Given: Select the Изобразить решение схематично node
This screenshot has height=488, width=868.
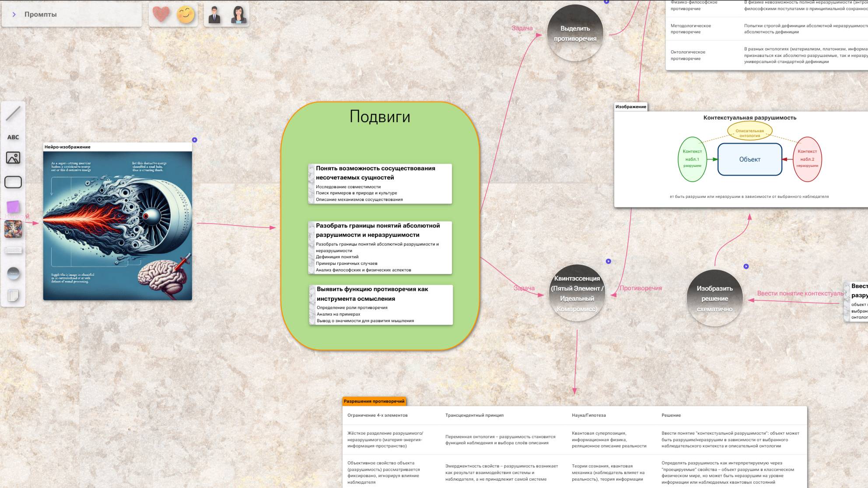Looking at the screenshot, I should point(714,298).
